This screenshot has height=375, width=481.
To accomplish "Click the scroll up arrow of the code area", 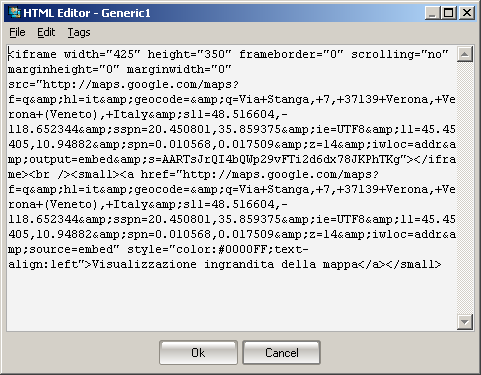I will (x=465, y=54).
